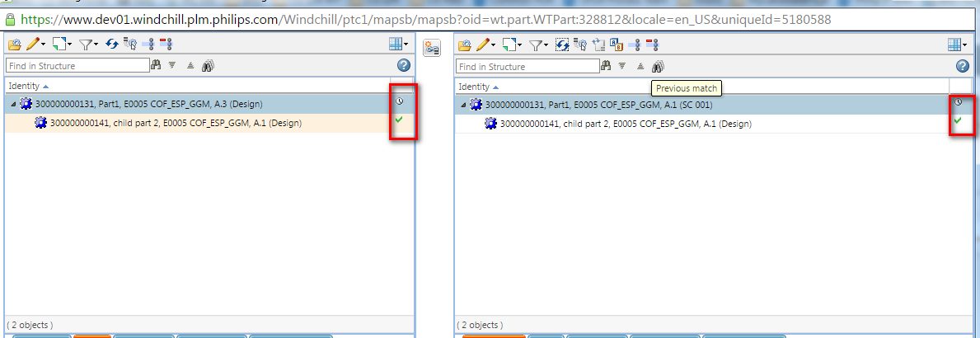980x338 pixels.
Task: Click the single binoculars find icon, right pane
Action: click(606, 65)
